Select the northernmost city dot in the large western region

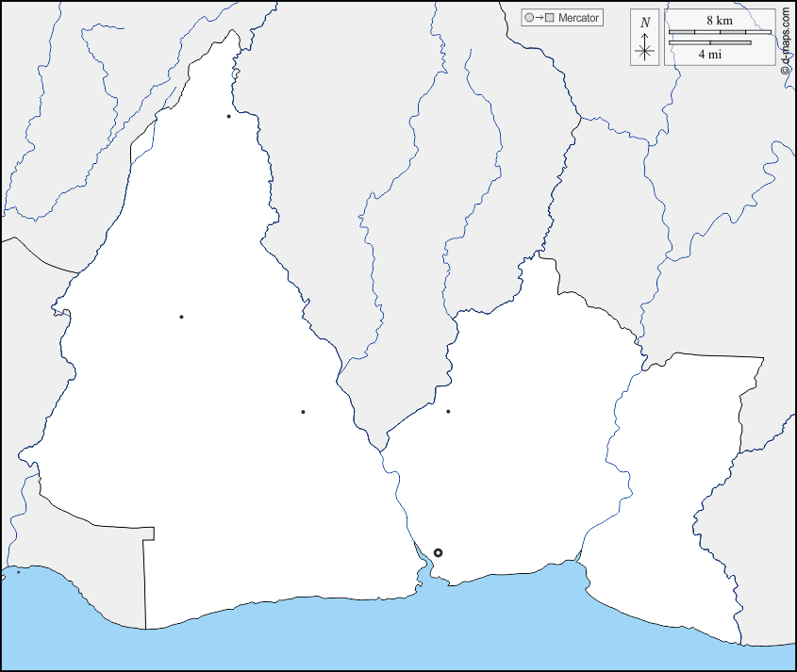pyautogui.click(x=229, y=116)
